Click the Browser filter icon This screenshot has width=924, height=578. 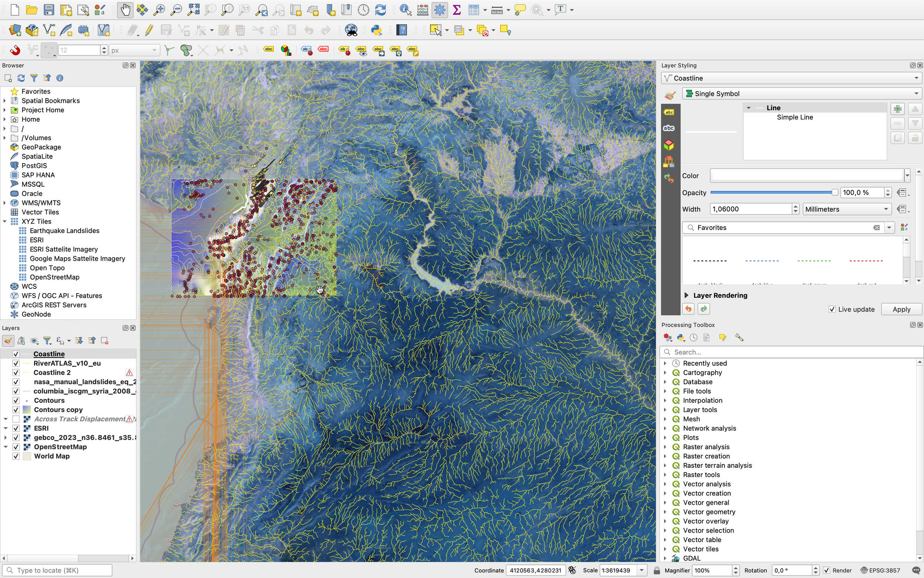click(x=34, y=78)
